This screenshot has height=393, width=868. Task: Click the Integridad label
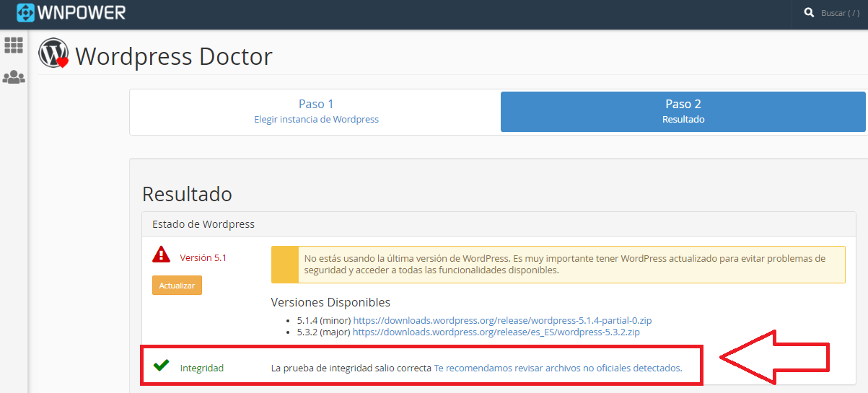click(x=202, y=368)
